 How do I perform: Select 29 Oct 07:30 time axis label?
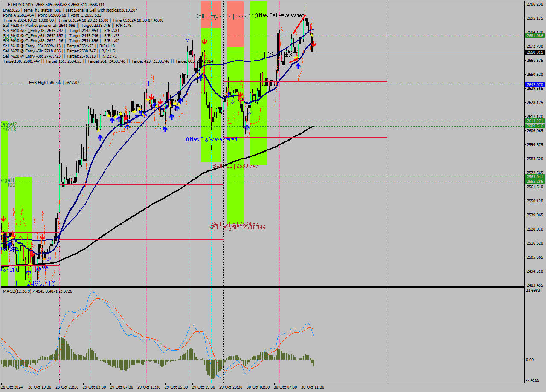(122, 387)
